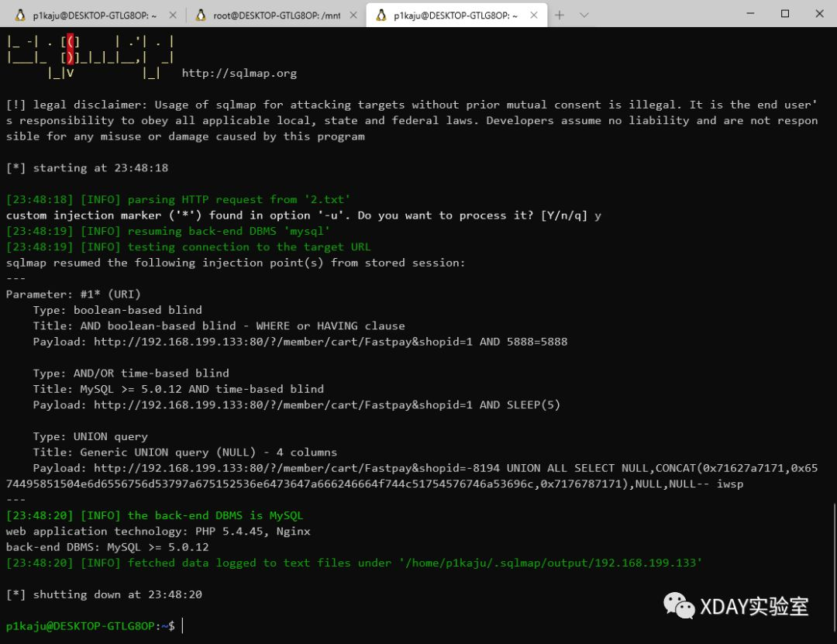Click the payload ending 'AND SLEEP(5)'
Screen dimensions: 837x644
click(x=296, y=405)
